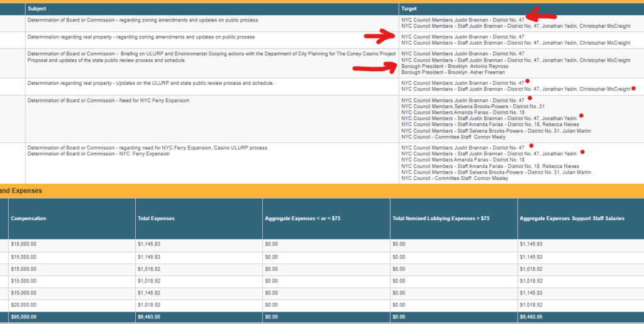Viewport: 644px width, 324px height.
Task: Click 'Borough President - Brooklyn Asher Freeman'
Action: pyautogui.click(x=453, y=72)
